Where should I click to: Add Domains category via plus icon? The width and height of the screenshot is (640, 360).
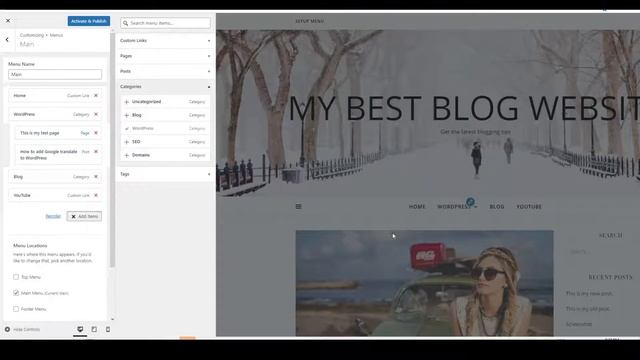coord(127,156)
